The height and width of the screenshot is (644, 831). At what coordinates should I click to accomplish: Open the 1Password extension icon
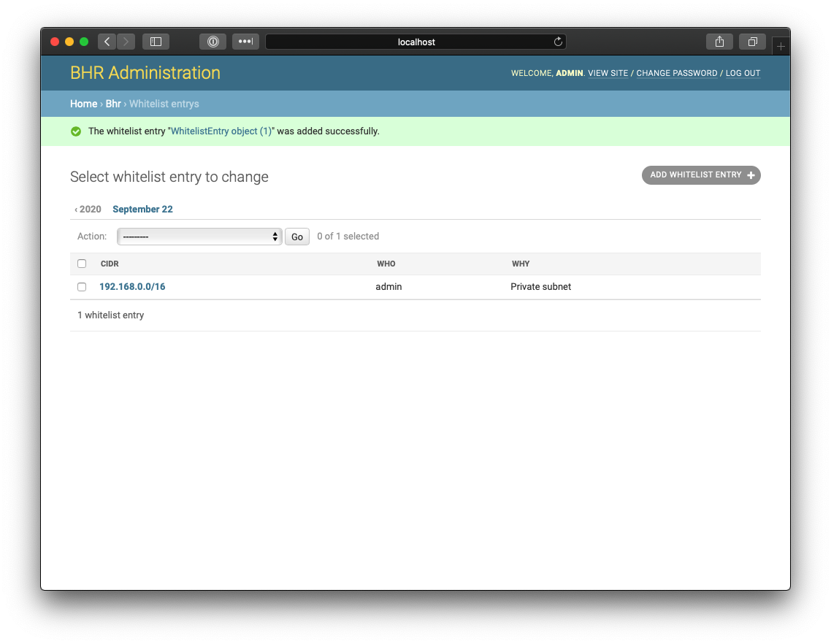(x=213, y=42)
